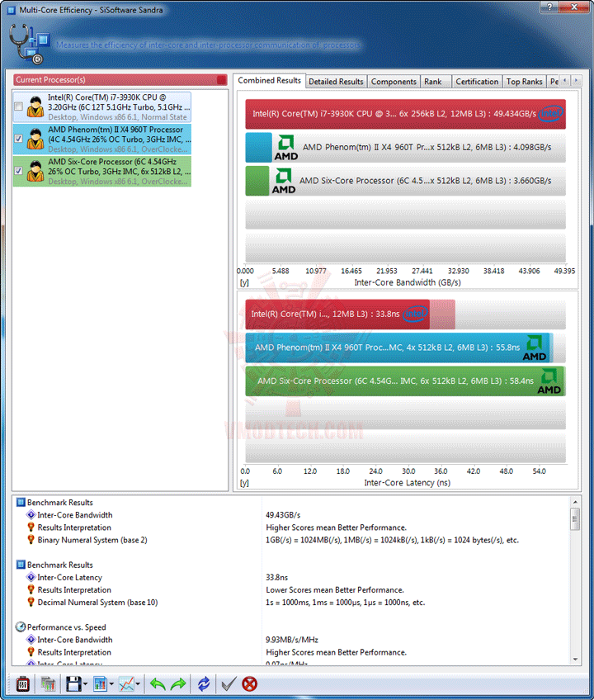
Task: Select the Performance vs. Speed heading
Action: (x=67, y=627)
